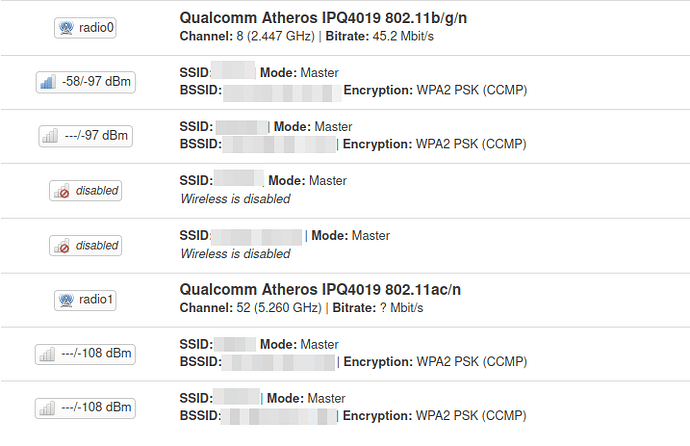This screenshot has height=446, width=690.
Task: Click the Channel 52 (5.260 GHz) text
Action: pyautogui.click(x=250, y=308)
